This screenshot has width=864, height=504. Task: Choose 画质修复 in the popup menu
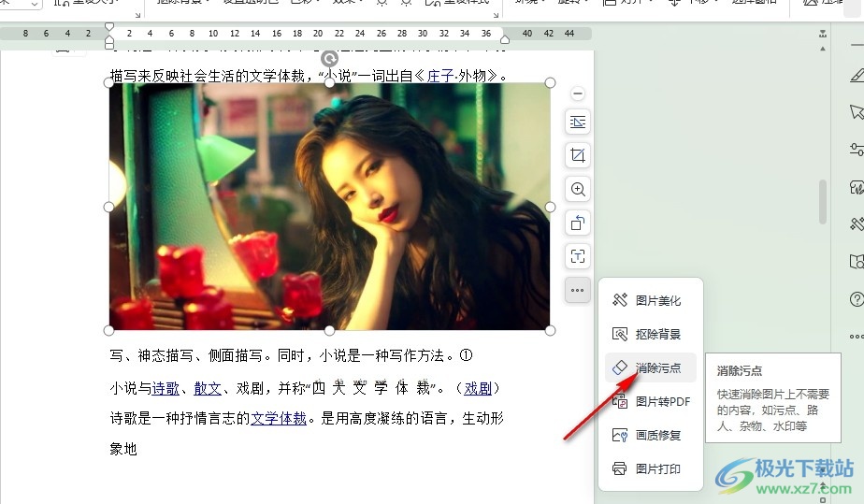657,436
